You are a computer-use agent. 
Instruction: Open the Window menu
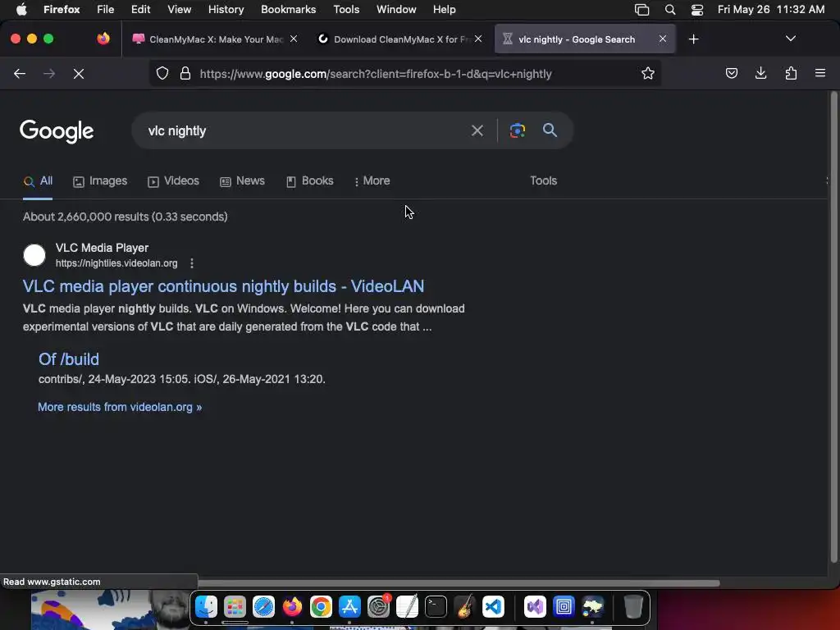396,9
